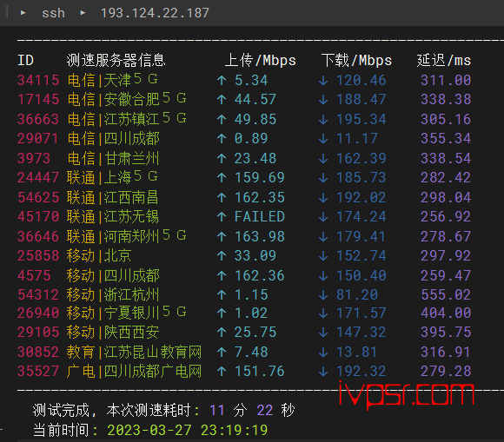
Task: Select server ID 24447
Action: coord(38,177)
